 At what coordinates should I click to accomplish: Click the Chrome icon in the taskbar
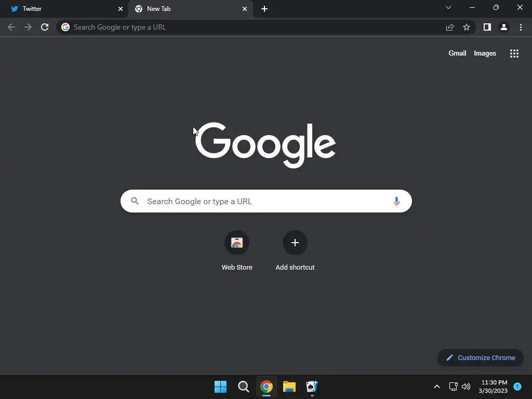pyautogui.click(x=267, y=387)
